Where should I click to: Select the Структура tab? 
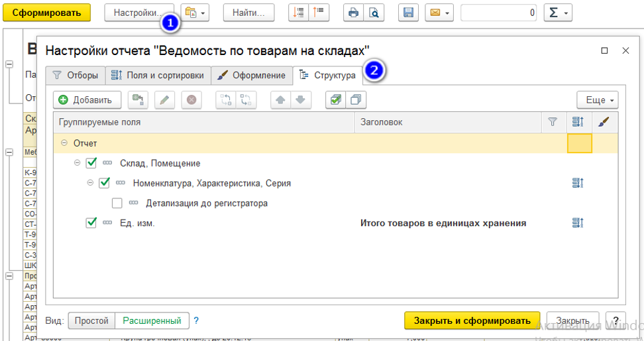[328, 75]
